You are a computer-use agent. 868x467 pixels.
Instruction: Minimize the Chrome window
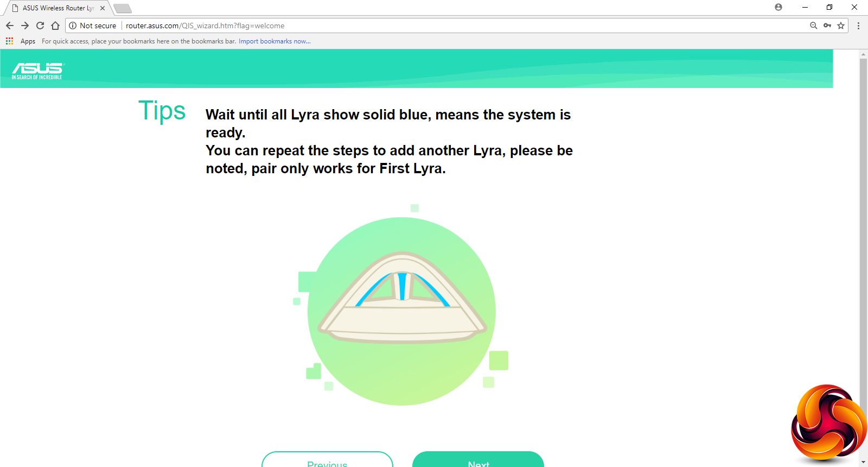(805, 7)
